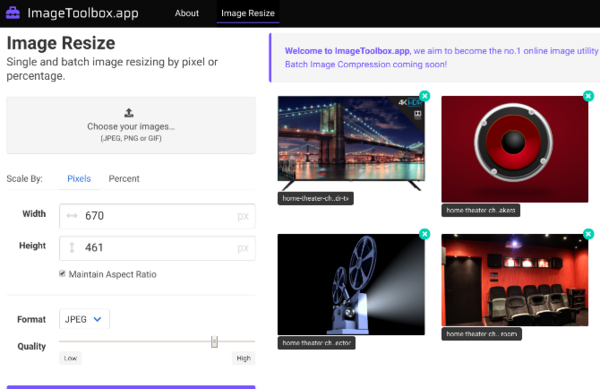The image size is (600, 389).
Task: Select the 4K HDR TV thumbnail
Action: pos(351,143)
